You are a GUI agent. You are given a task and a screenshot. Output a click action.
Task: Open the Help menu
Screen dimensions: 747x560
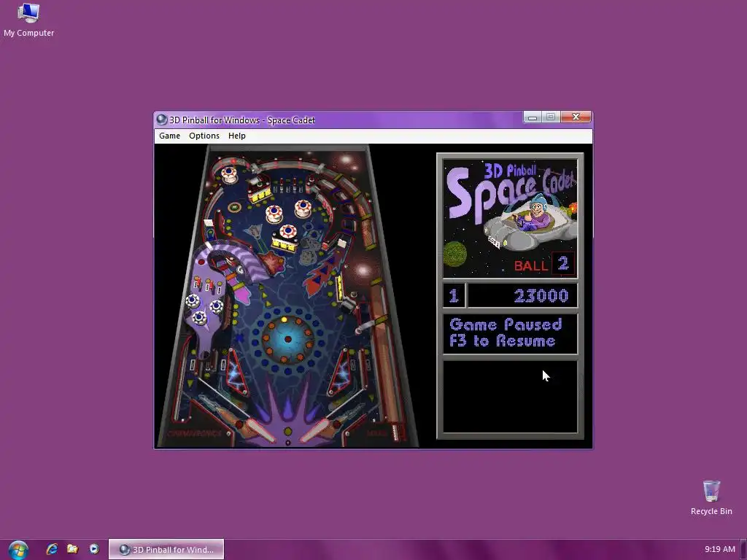pos(237,136)
